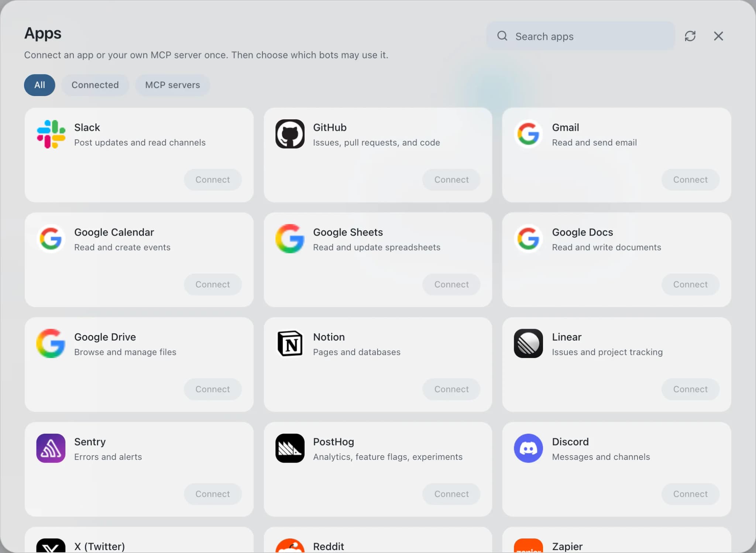Click the Discord title text

570,442
